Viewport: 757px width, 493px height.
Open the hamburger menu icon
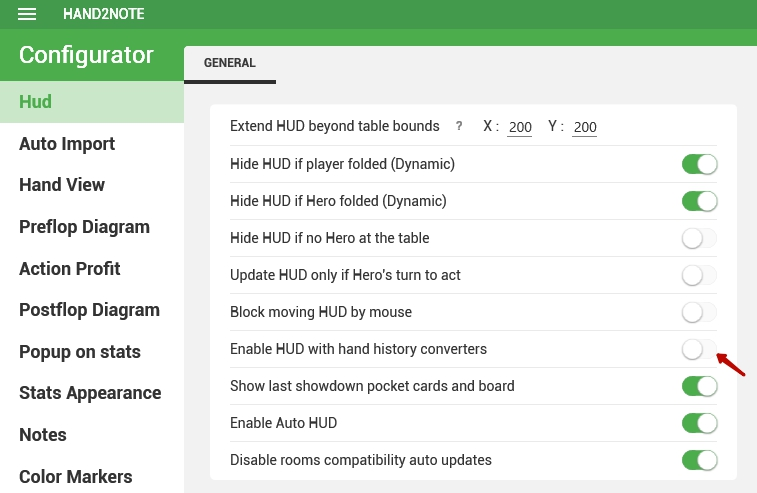pos(27,14)
